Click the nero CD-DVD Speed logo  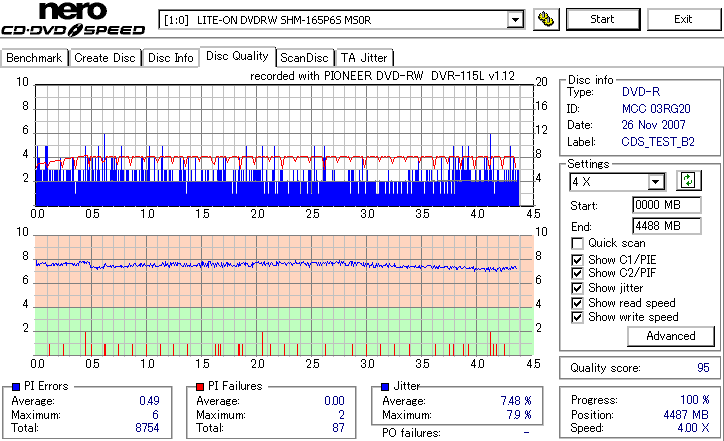click(x=73, y=19)
